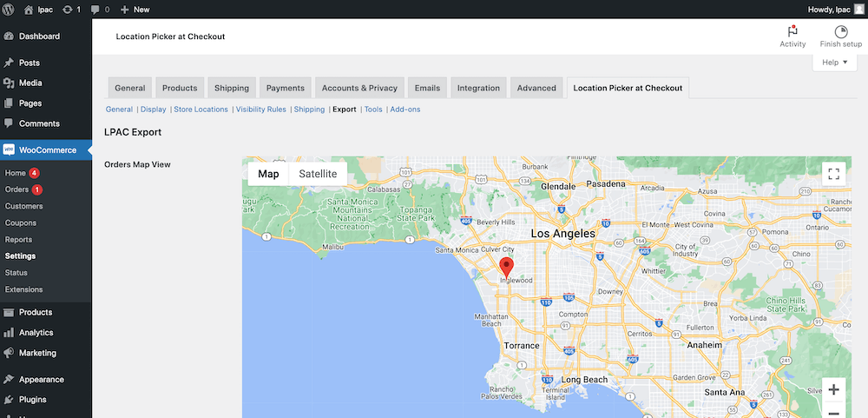Go to WooCommerce Extensions submenu
The image size is (868, 418).
coord(23,289)
